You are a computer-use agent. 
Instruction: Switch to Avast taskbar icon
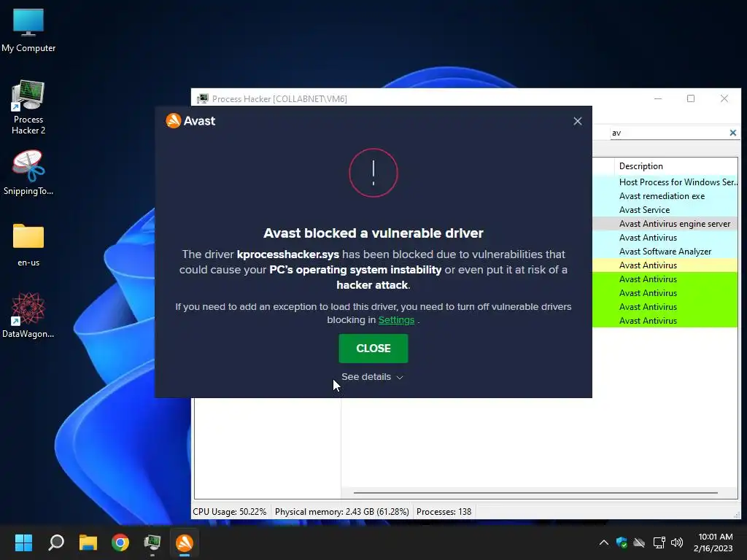click(185, 542)
